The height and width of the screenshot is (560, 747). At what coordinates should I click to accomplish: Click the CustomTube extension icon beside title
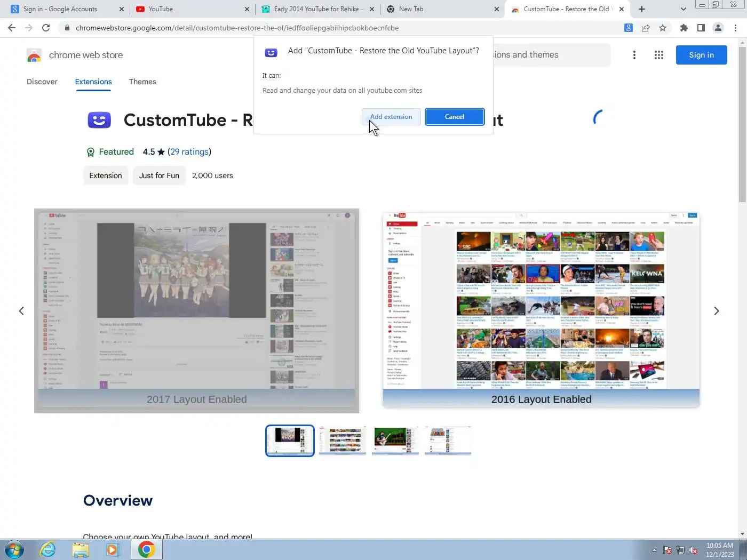pos(99,120)
